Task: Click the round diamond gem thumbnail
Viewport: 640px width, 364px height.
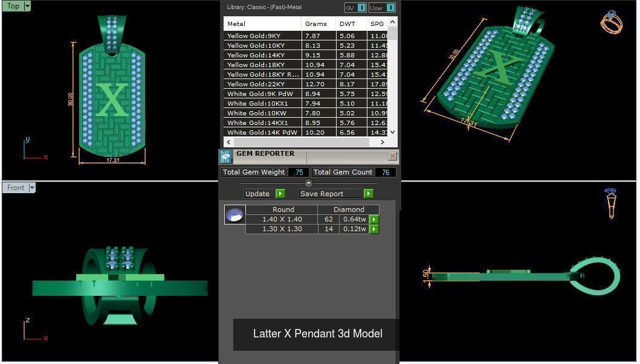Action: pos(234,215)
